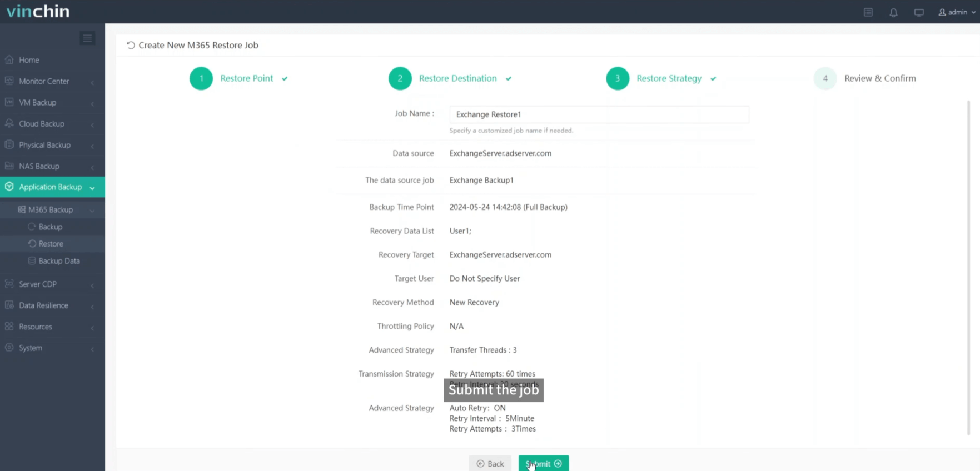Expand Server CDP chevron
This screenshot has height=471, width=980.
click(92, 285)
